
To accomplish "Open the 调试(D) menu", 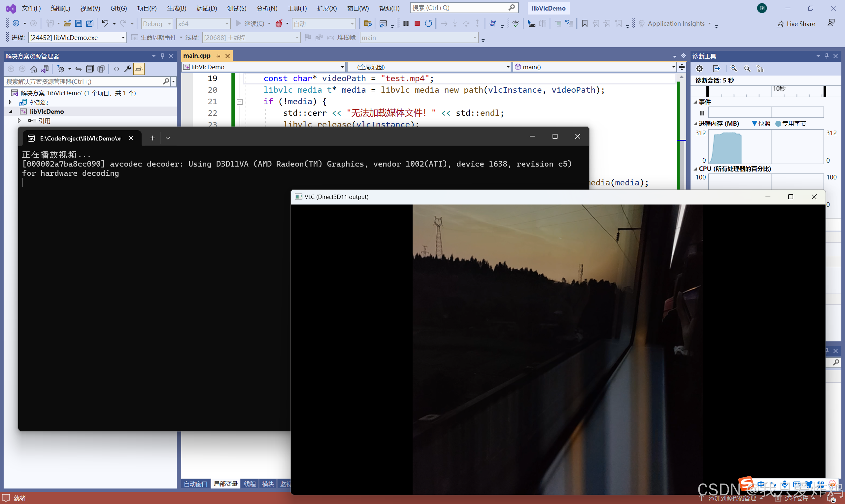I will click(x=207, y=8).
